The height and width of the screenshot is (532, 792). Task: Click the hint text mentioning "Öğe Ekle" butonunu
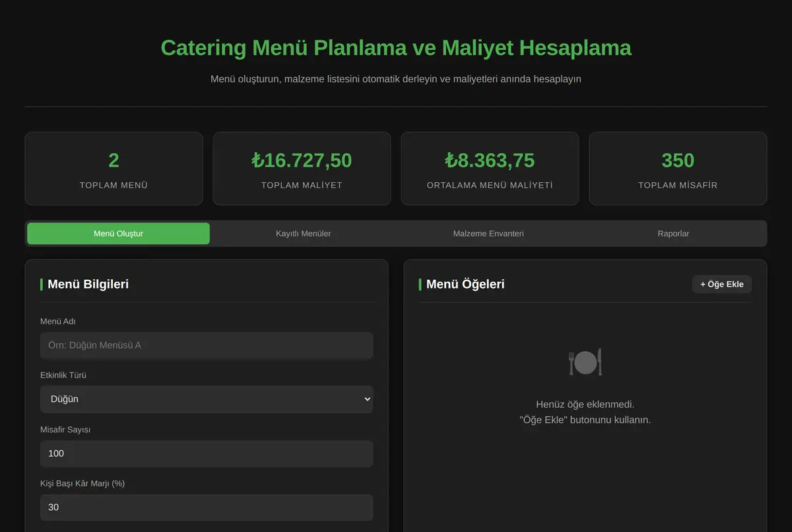585,420
